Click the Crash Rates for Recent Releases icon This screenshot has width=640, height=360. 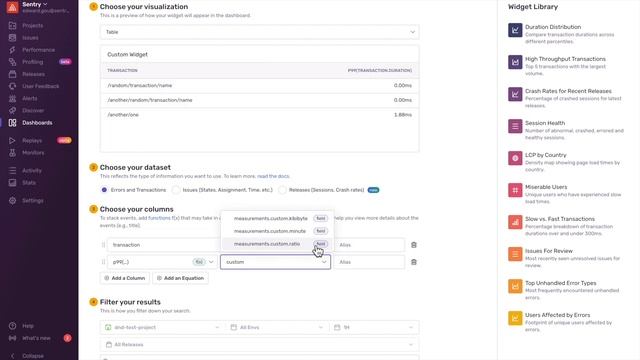coord(515,94)
